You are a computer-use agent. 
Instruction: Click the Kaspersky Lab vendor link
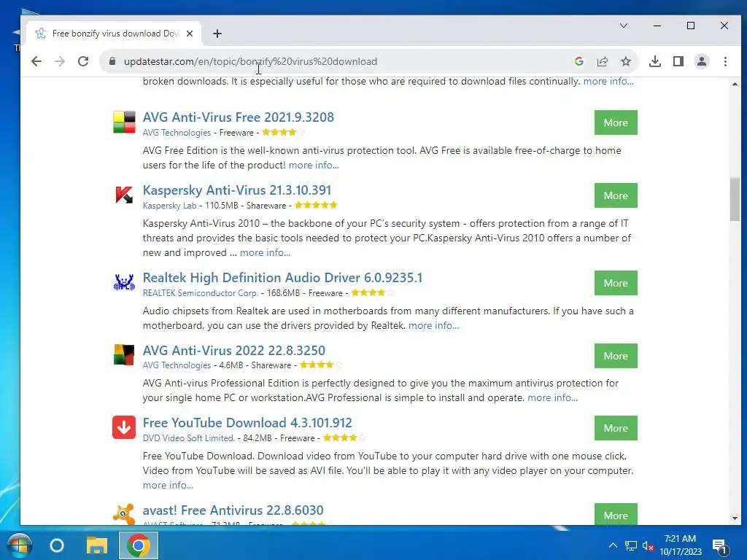coord(169,205)
